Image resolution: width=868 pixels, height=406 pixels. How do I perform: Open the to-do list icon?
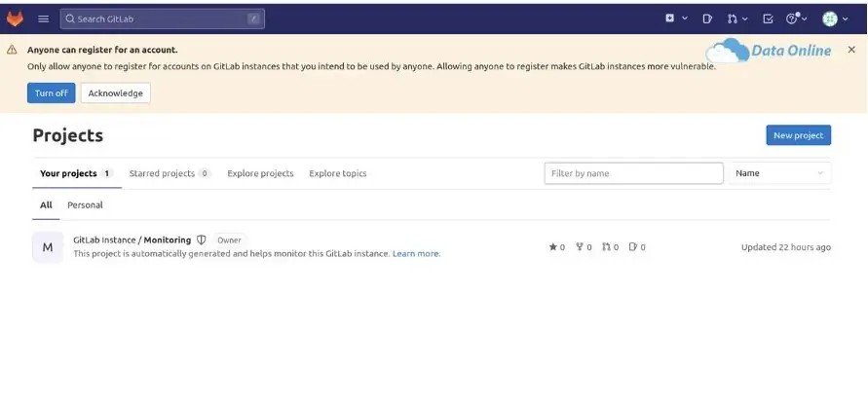click(768, 18)
